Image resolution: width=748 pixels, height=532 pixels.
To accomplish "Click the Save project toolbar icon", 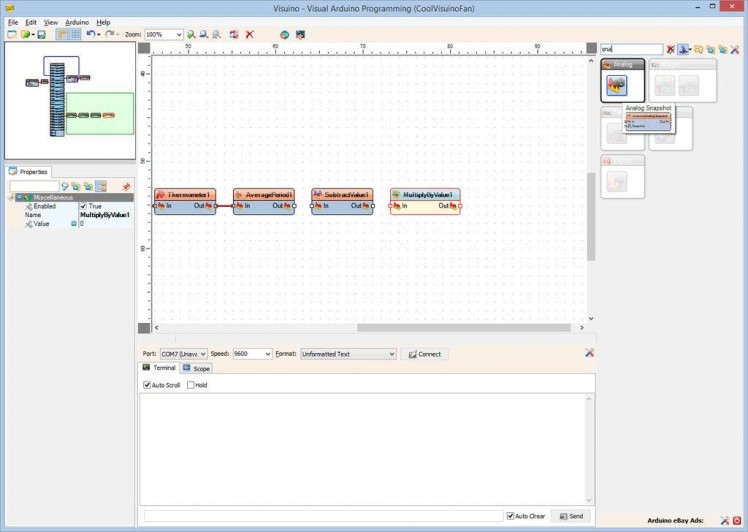I will pyautogui.click(x=41, y=34).
